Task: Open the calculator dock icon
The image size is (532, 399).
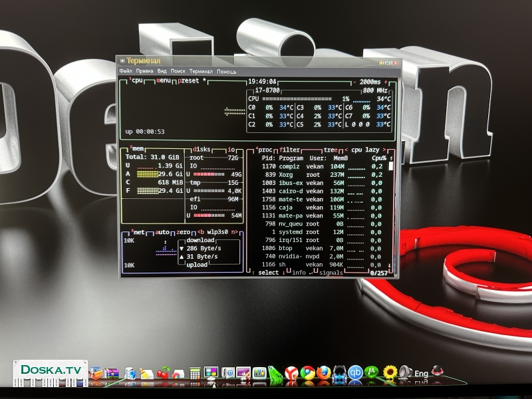Action: tap(195, 374)
